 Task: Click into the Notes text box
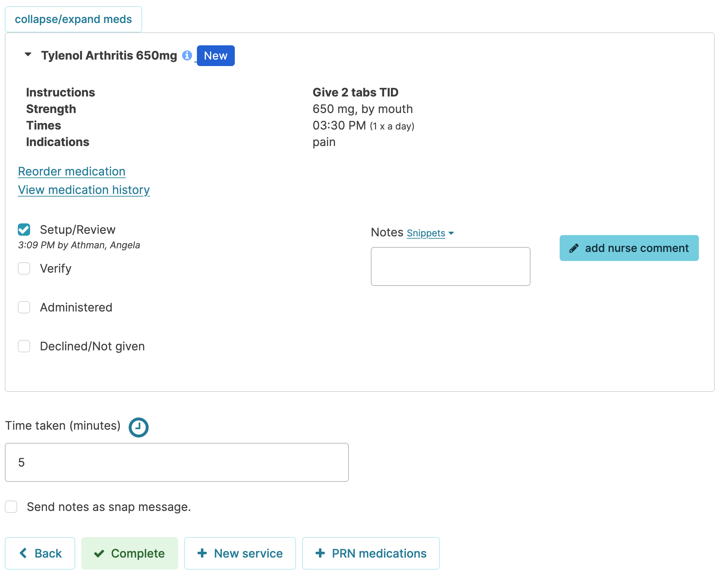click(450, 266)
